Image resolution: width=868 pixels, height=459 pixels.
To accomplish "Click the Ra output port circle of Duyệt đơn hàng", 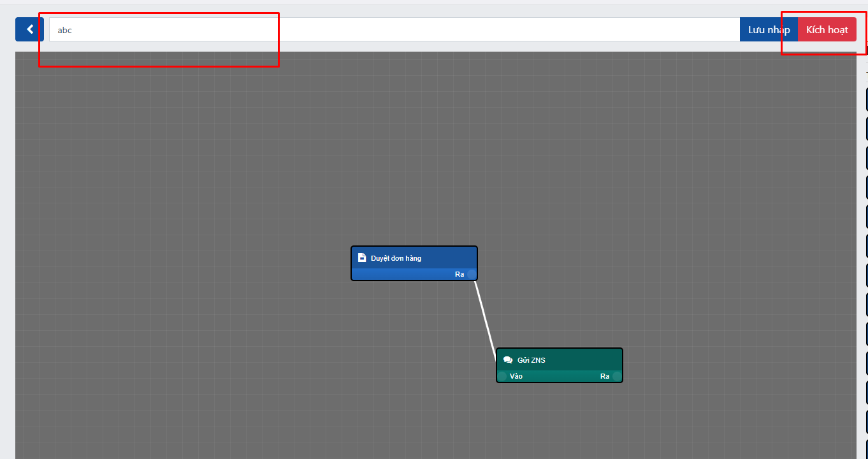I will pos(472,274).
